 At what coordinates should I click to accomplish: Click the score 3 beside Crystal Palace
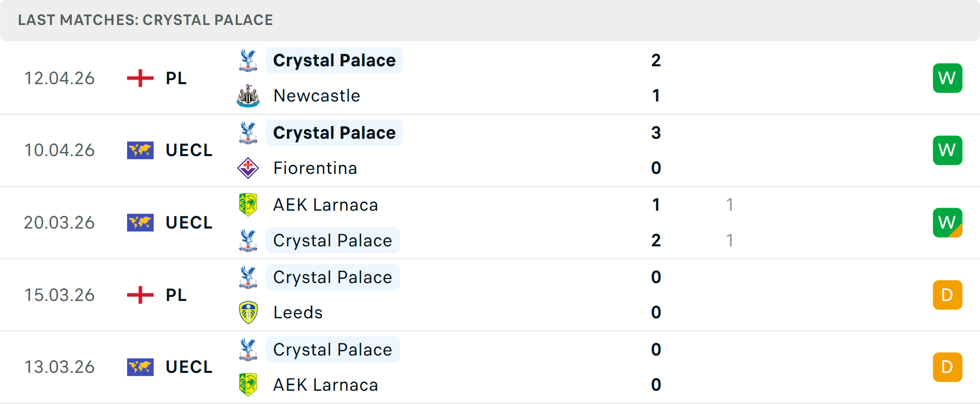656,133
